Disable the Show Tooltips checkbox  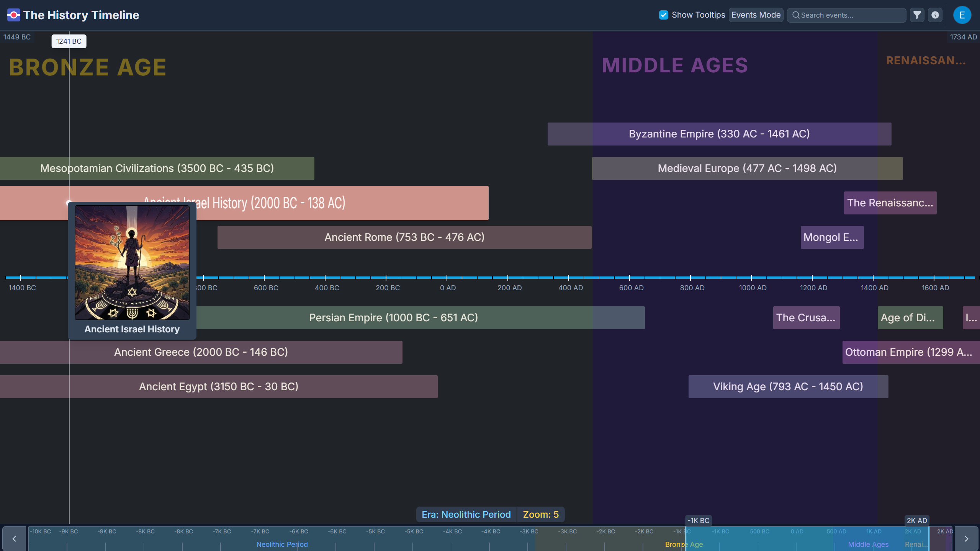click(x=663, y=15)
